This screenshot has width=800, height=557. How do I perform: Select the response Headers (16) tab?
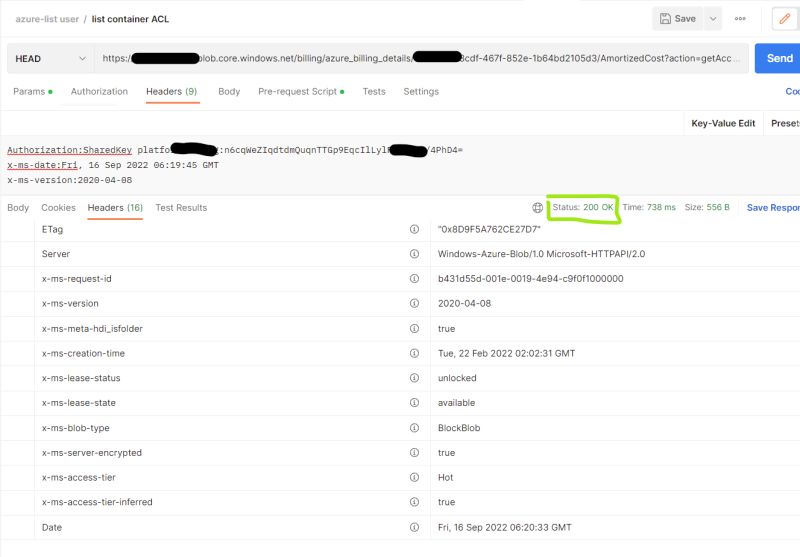pyautogui.click(x=115, y=208)
